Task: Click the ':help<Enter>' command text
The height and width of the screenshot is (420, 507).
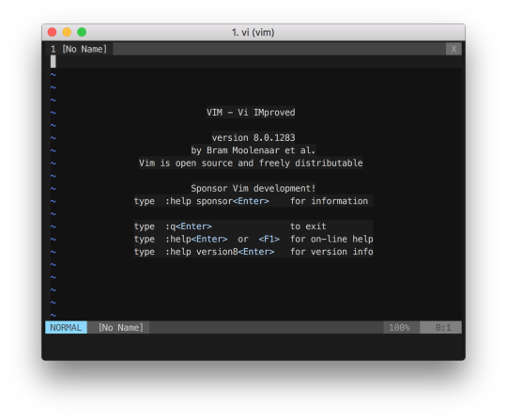Action: tap(196, 239)
